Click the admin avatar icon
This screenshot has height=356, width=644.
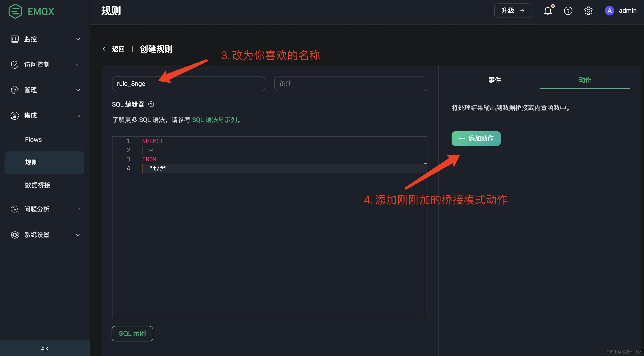(x=609, y=11)
